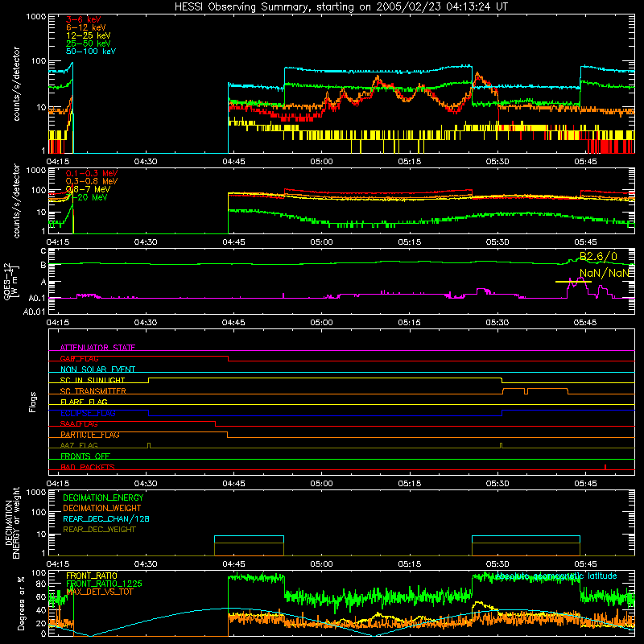Viewport: 644px width, 644px height.
Task: Click the '0.1-0.3 MeV' legend entry
Action: 92,173
